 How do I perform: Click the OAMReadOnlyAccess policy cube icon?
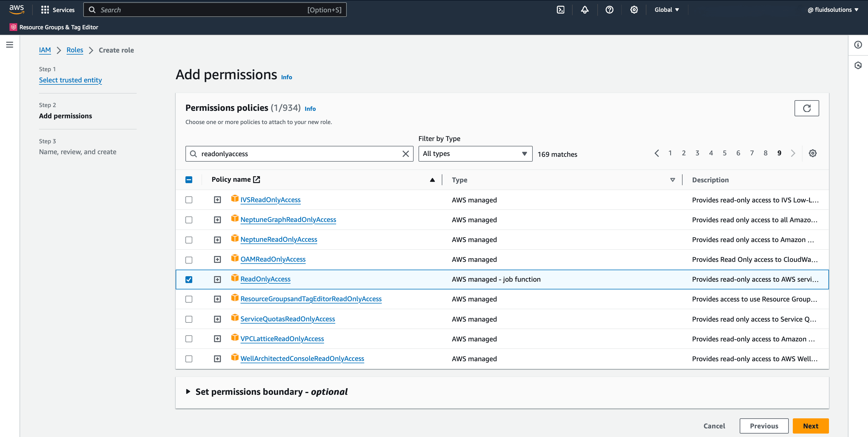pos(235,258)
